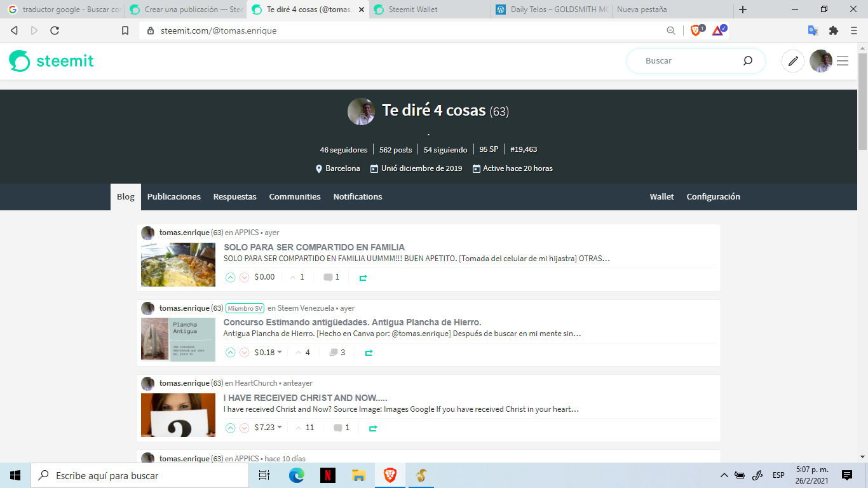Resteem the I HAVE RECEIVED CHRIST post
This screenshot has width=868, height=488.
[x=373, y=428]
